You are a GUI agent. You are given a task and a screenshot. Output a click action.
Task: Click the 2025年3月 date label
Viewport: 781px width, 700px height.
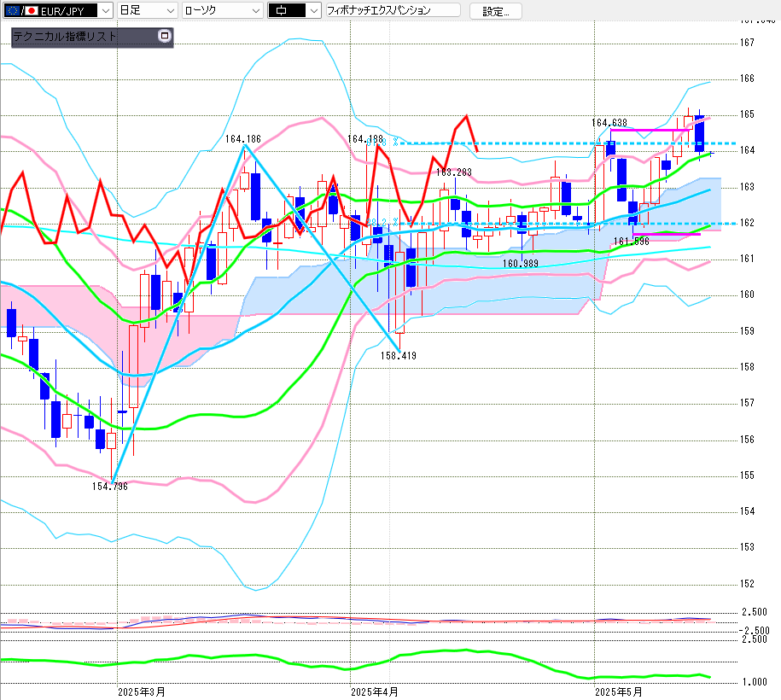(x=142, y=692)
